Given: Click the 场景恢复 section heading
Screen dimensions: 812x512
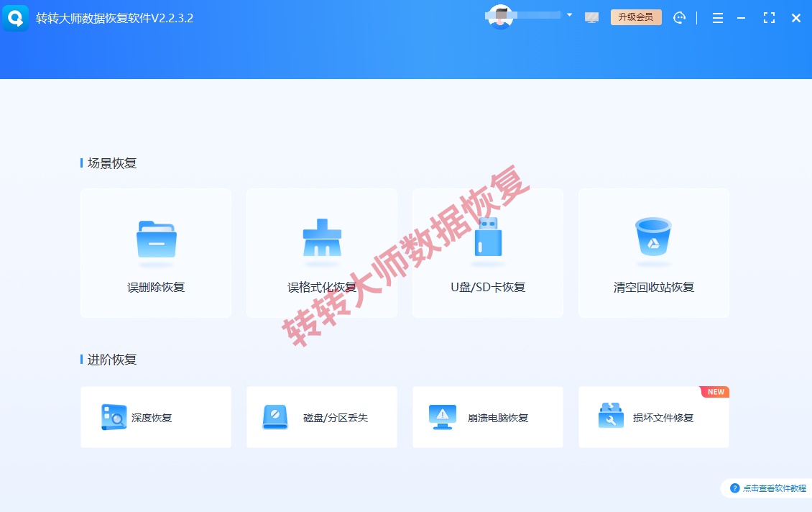Looking at the screenshot, I should 112,163.
